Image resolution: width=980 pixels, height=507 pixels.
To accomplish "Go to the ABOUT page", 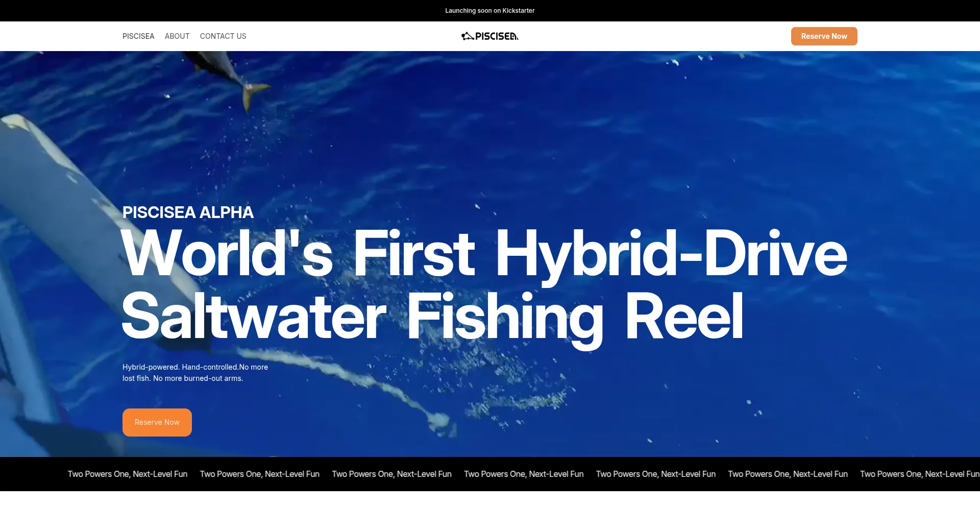I will pos(177,36).
